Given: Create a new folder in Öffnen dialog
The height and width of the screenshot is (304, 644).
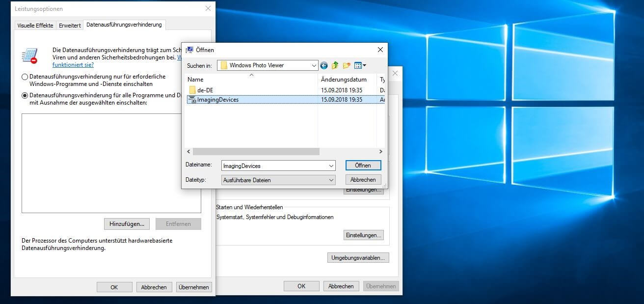Looking at the screenshot, I should point(347,65).
